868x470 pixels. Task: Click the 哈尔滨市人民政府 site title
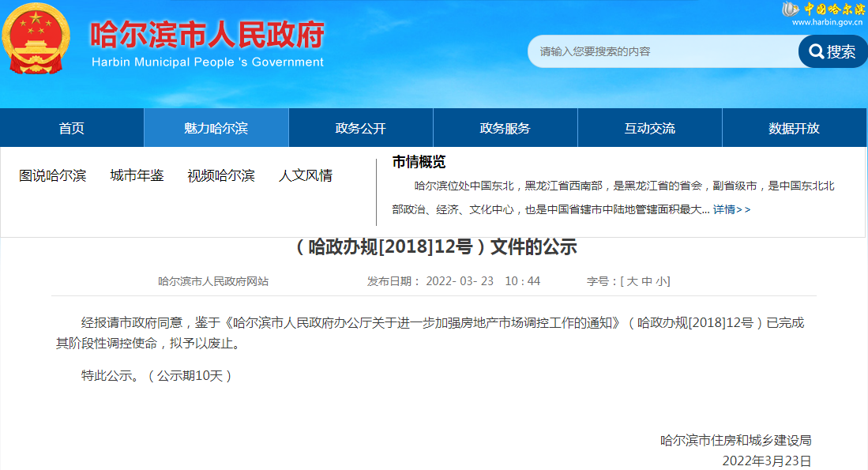(208, 34)
